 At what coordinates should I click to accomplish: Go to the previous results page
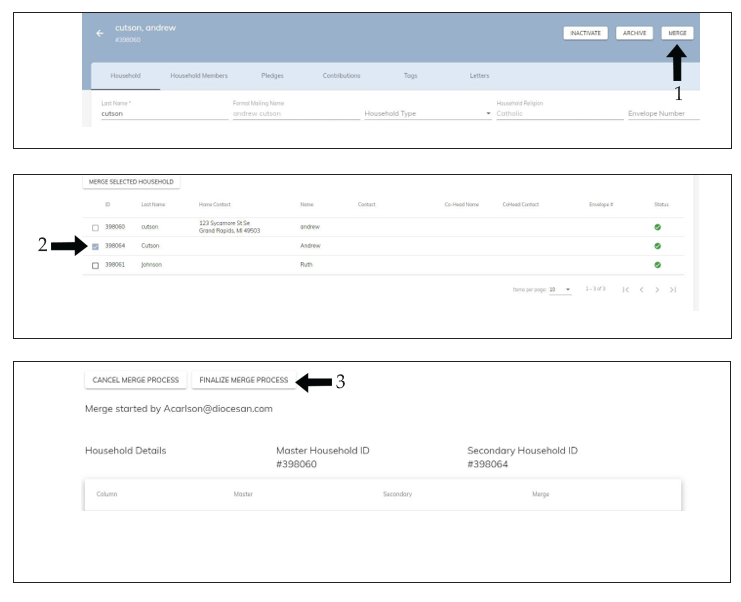click(642, 289)
